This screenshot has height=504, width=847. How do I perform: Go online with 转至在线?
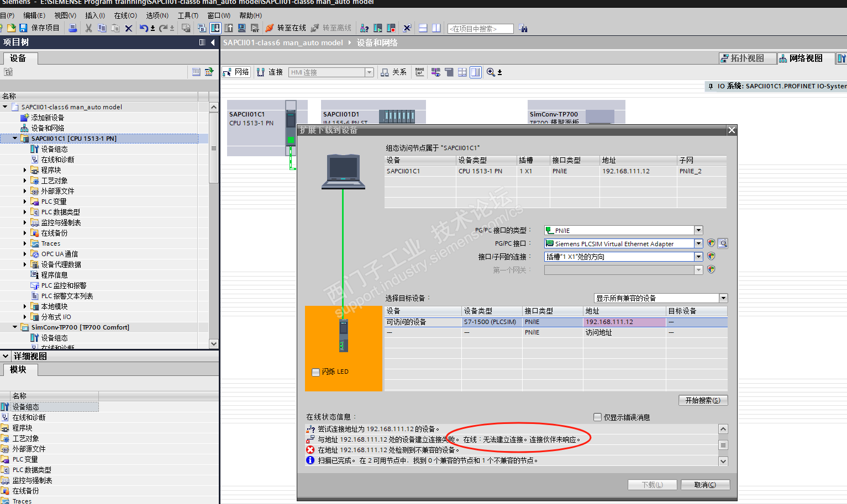286,28
